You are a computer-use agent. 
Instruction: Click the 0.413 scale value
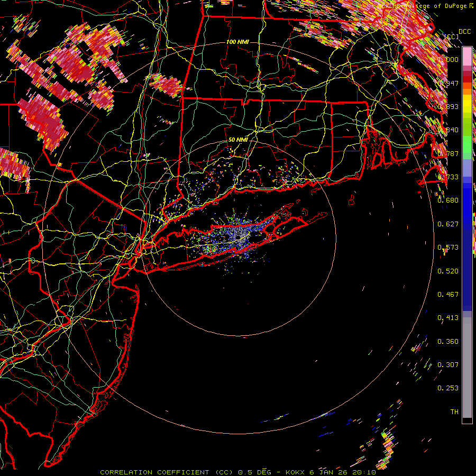pyautogui.click(x=448, y=318)
